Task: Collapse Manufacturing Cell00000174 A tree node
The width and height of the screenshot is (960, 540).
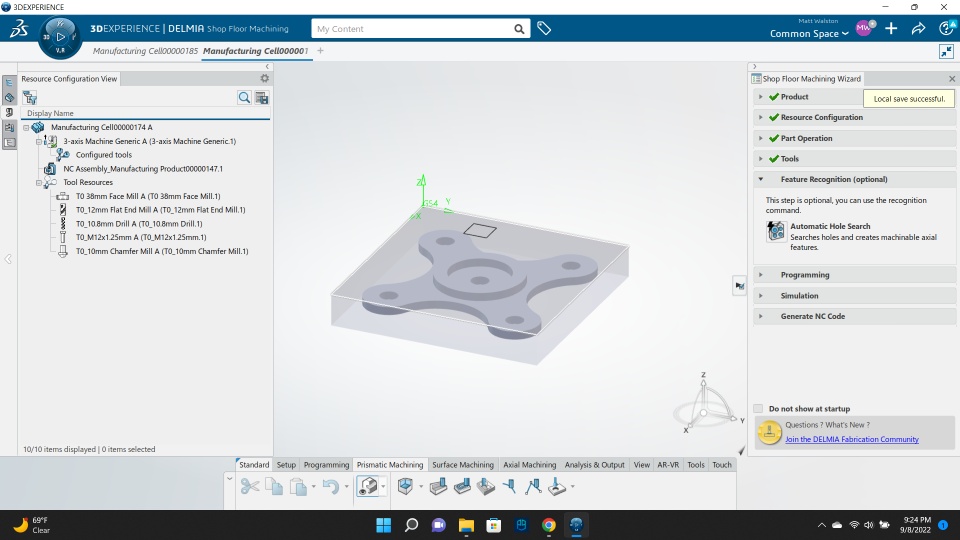Action: click(26, 127)
